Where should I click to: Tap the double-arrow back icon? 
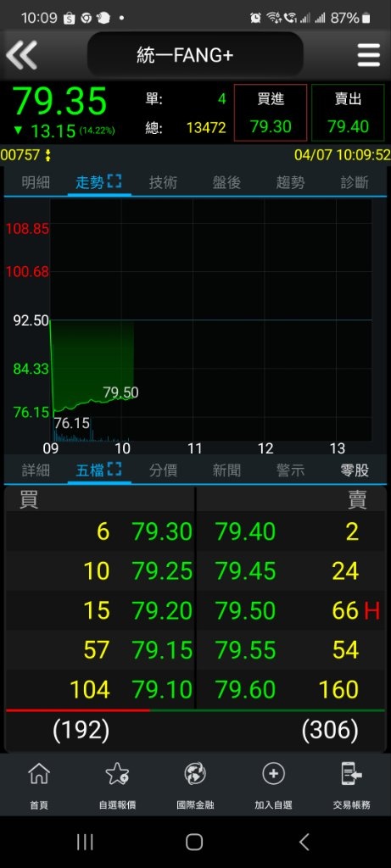click(21, 55)
